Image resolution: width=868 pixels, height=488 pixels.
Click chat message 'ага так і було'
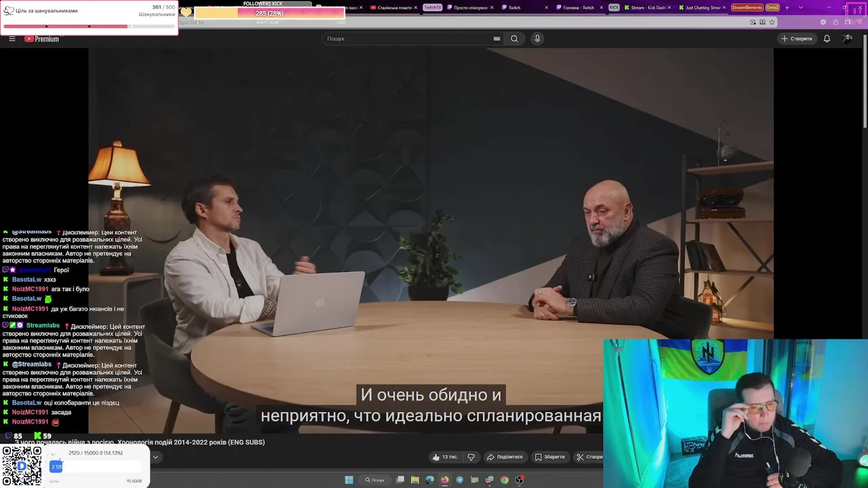click(70, 289)
